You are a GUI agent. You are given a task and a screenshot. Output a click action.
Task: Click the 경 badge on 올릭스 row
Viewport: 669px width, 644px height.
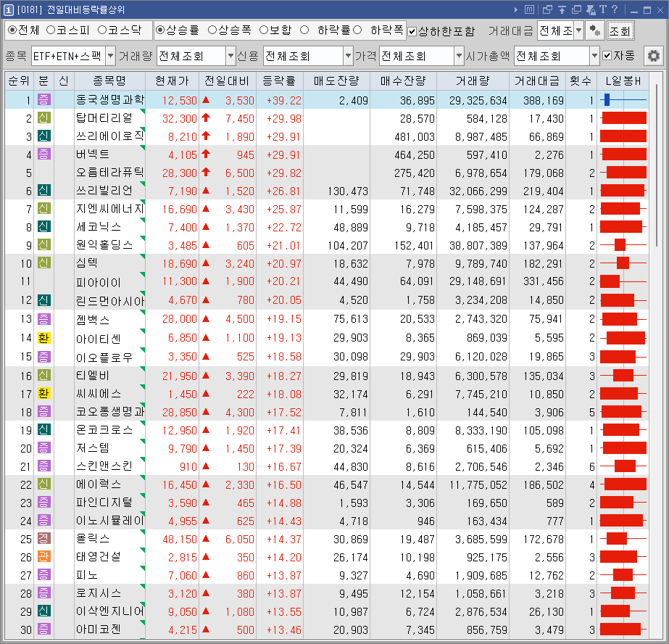point(44,539)
